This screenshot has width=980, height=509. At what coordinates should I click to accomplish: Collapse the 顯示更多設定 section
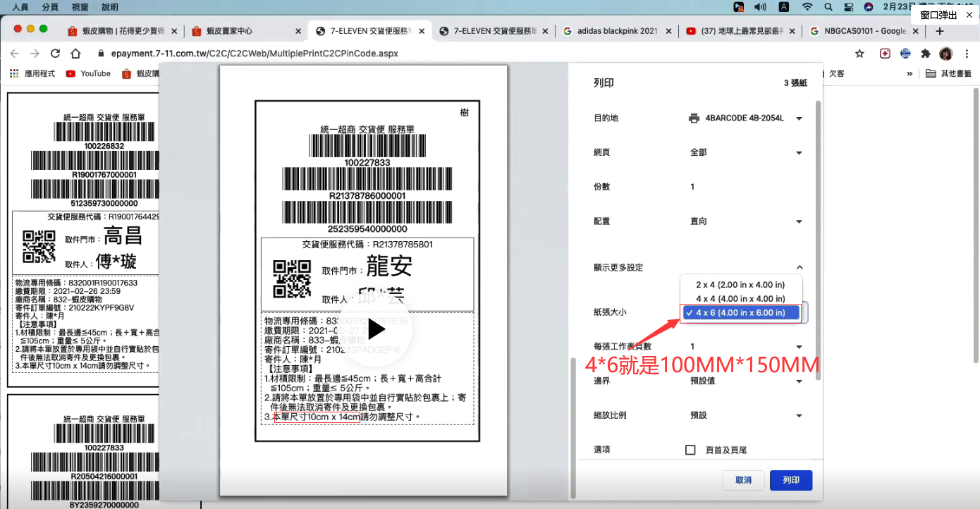pyautogui.click(x=800, y=267)
